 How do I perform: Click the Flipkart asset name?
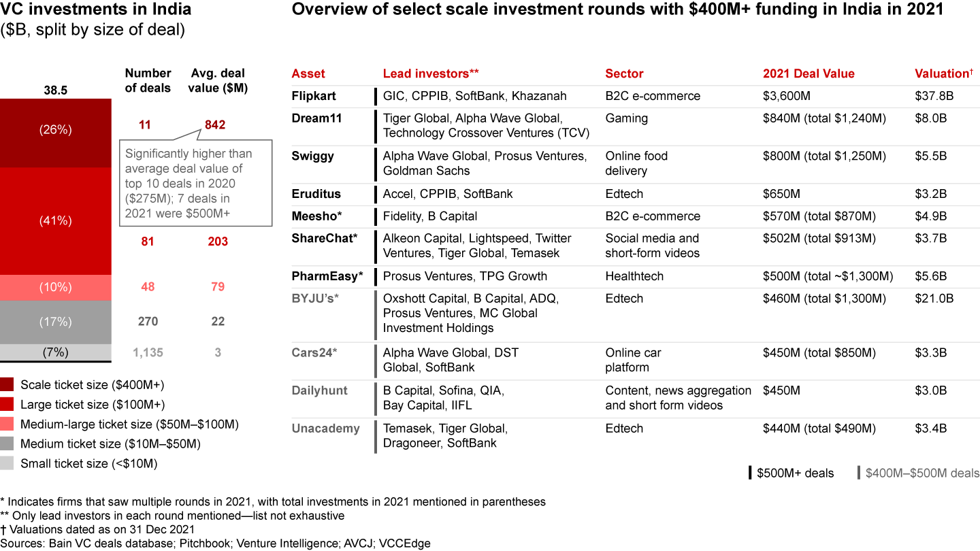point(314,96)
